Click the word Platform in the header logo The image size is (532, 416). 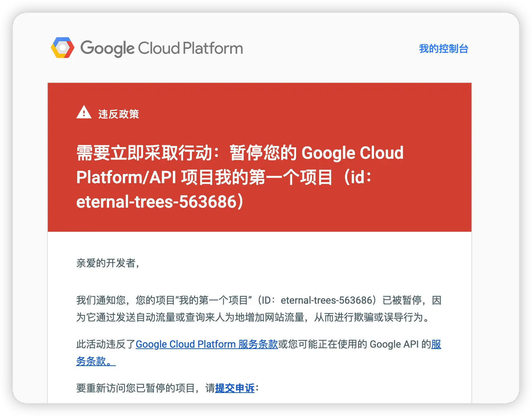pos(213,48)
